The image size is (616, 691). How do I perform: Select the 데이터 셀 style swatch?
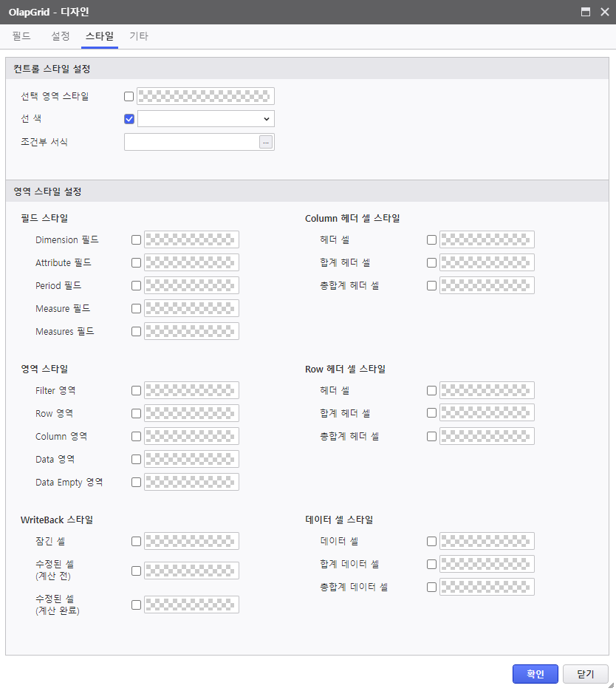point(487,541)
